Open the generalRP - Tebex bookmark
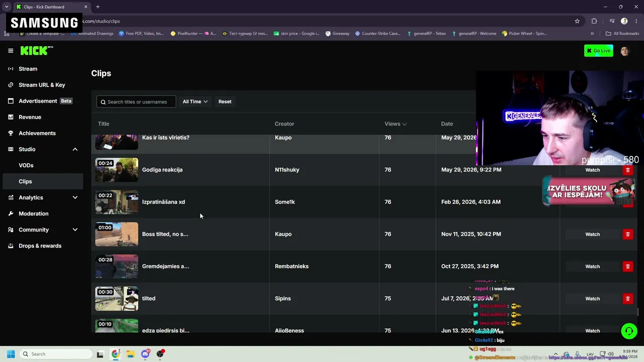Viewport: 644px width, 362px height. click(x=427, y=34)
